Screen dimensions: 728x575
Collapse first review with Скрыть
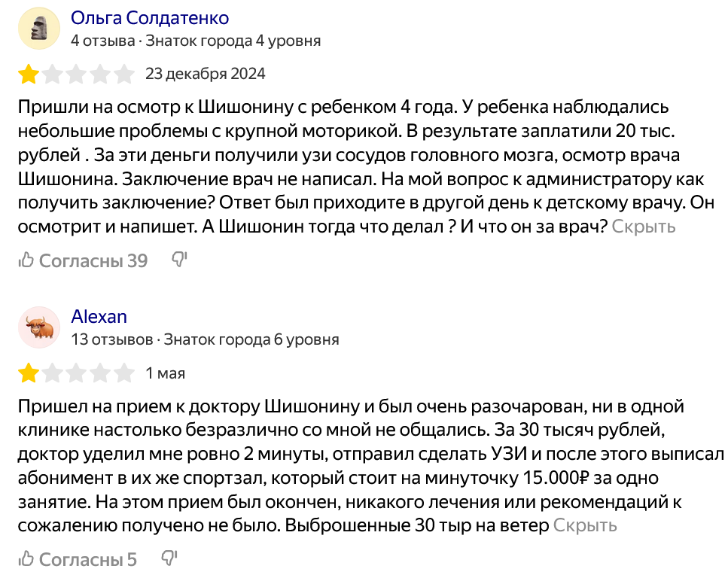[643, 227]
